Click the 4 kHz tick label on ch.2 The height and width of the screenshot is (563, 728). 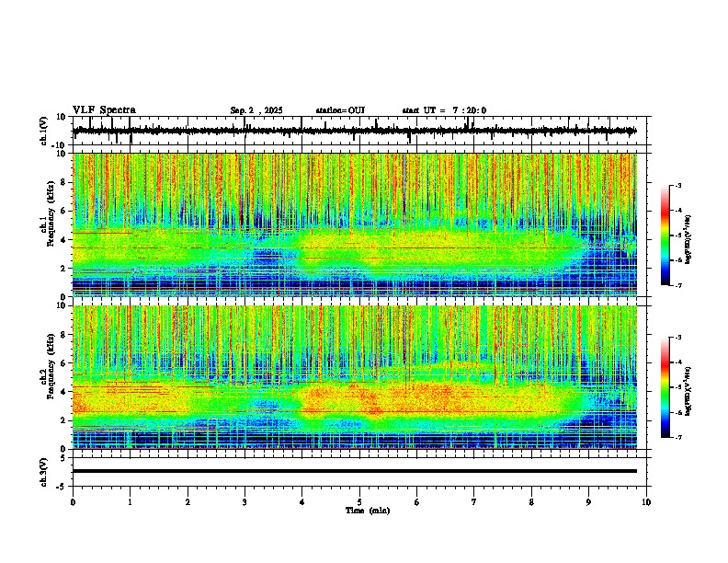[x=63, y=392]
